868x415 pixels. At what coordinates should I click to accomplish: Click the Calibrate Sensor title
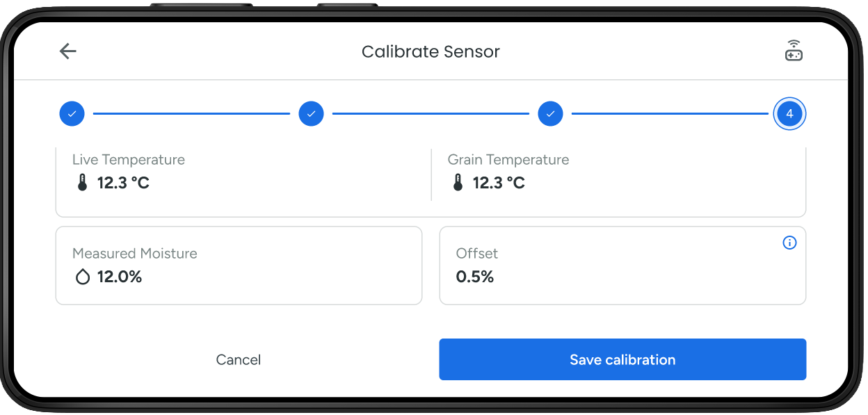[x=431, y=51]
